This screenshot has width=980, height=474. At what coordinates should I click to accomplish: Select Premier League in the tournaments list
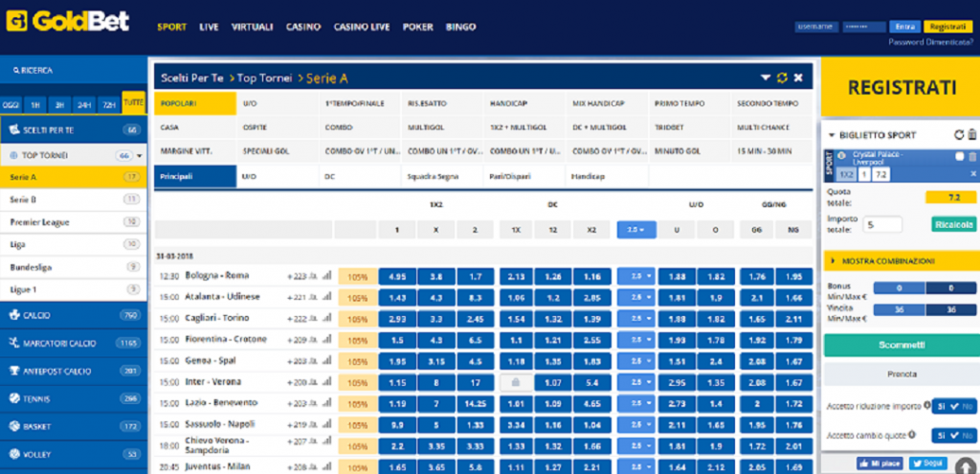(x=73, y=222)
